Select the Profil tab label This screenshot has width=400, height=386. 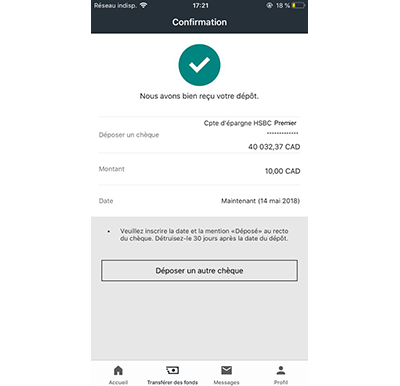click(281, 382)
